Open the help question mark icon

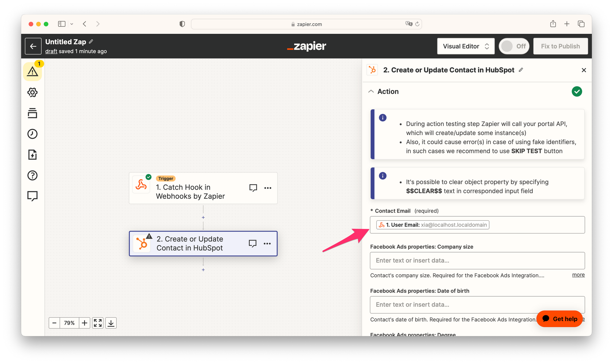[32, 175]
